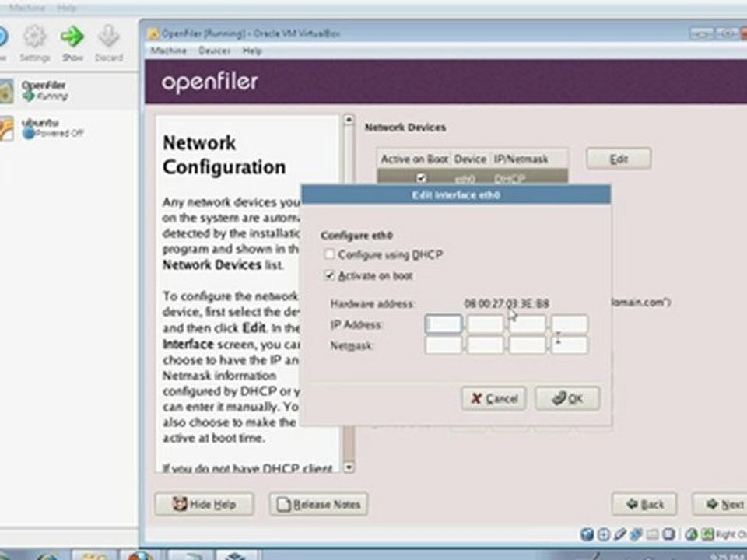Click the mouse integration status icon

691,534
